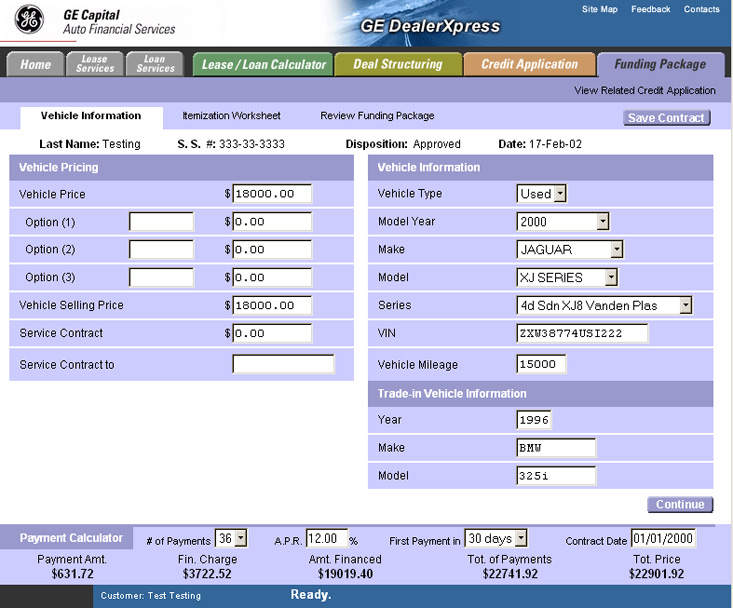Open the Credit Application tab
Image resolution: width=733 pixels, height=608 pixels.
(x=530, y=64)
